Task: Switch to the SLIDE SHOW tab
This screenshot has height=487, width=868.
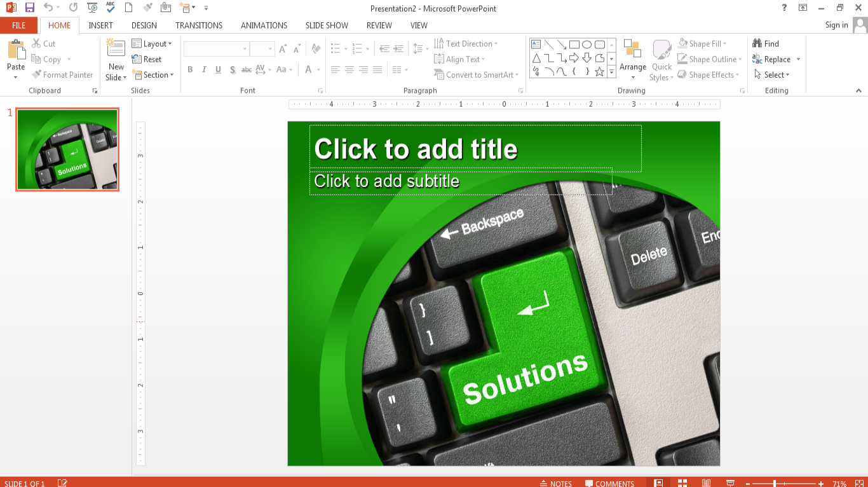Action: [327, 25]
